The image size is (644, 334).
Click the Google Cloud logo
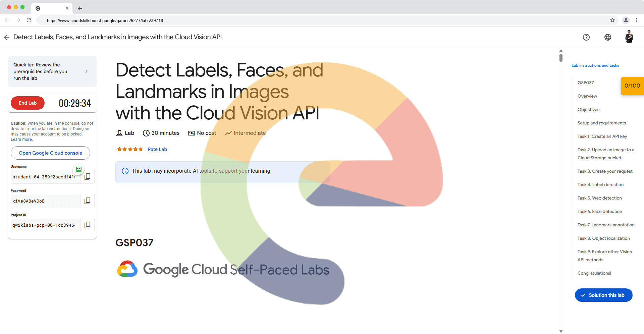coord(127,269)
